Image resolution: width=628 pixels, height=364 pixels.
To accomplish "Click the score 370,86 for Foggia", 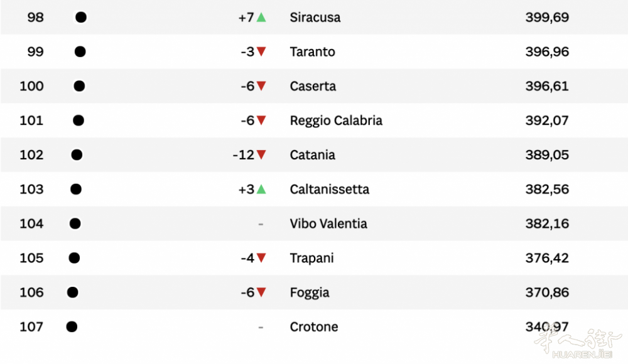I will pyautogui.click(x=547, y=292).
